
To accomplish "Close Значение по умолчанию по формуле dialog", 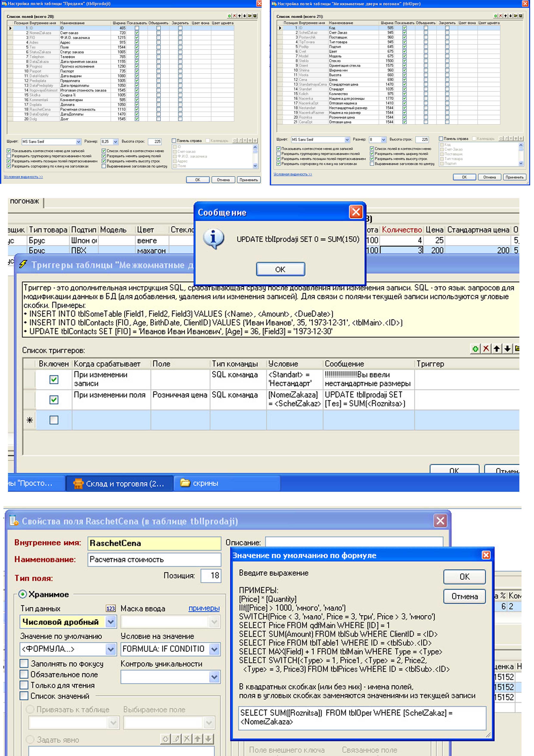I will pos(486,555).
